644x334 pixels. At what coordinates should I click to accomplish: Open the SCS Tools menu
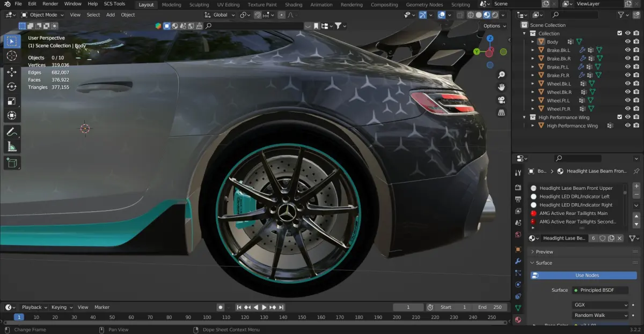(x=114, y=4)
